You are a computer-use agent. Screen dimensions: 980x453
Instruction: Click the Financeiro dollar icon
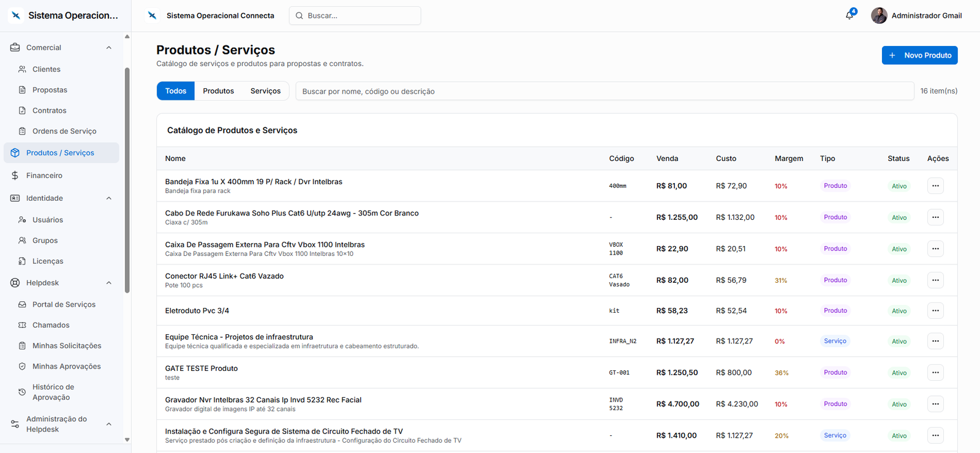pyautogui.click(x=15, y=176)
